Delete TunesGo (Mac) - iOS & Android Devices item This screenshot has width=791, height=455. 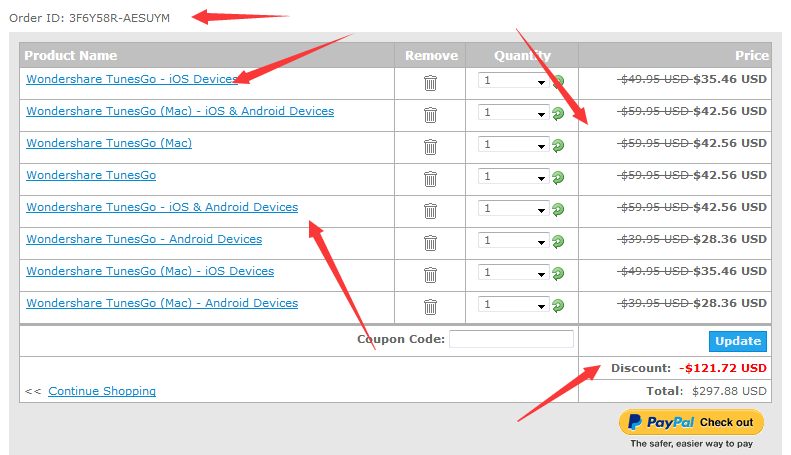click(430, 115)
